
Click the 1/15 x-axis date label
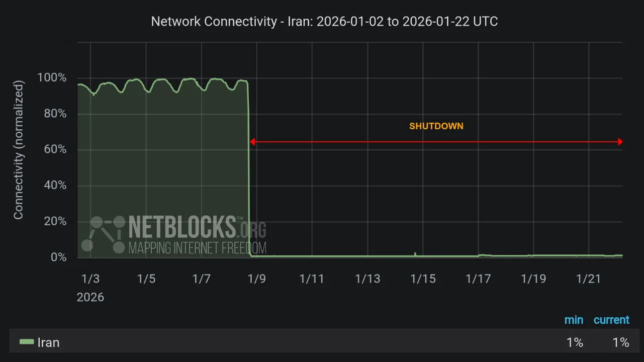click(423, 279)
